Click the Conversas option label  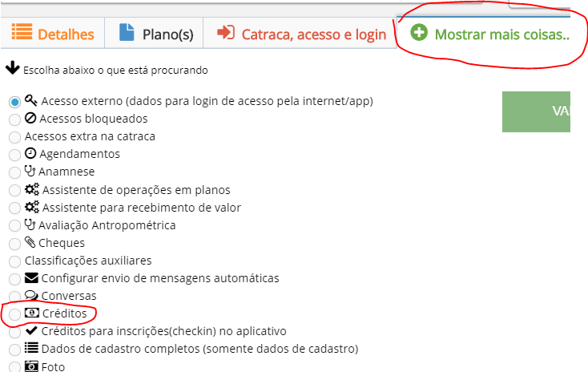point(69,296)
